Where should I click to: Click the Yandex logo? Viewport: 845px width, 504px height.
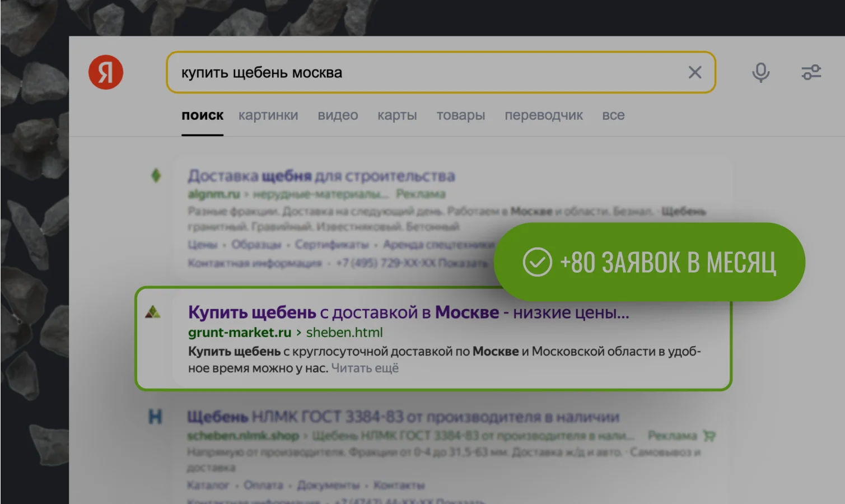click(106, 72)
